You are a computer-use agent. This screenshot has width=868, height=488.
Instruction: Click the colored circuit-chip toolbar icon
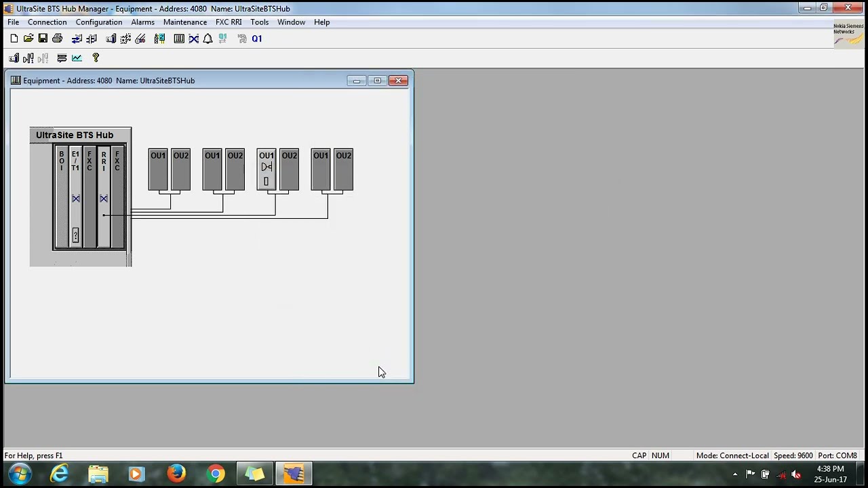[159, 39]
